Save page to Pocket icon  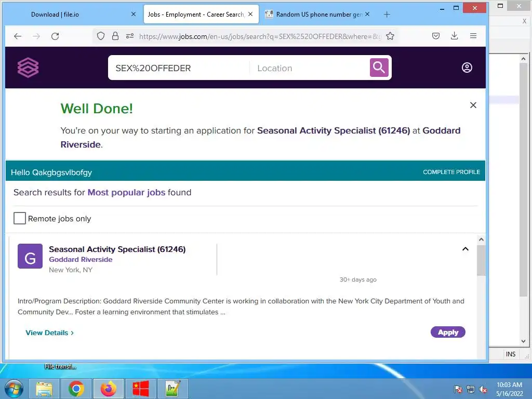coord(436,36)
